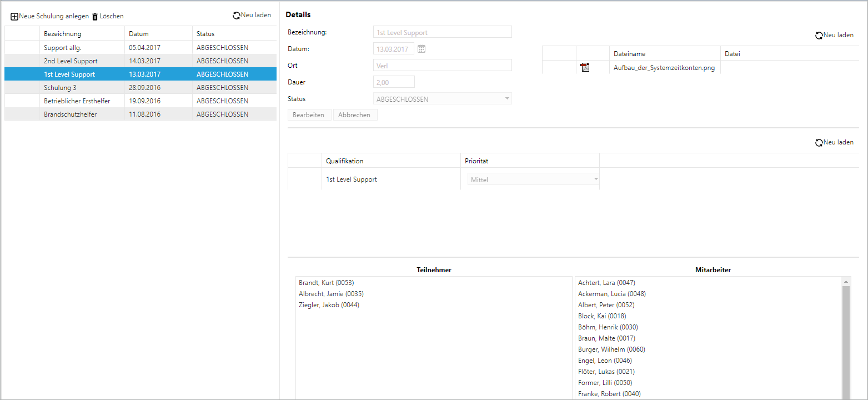The width and height of the screenshot is (868, 400).
Task: Click the Dauer field with 2,00
Action: pyautogui.click(x=394, y=82)
